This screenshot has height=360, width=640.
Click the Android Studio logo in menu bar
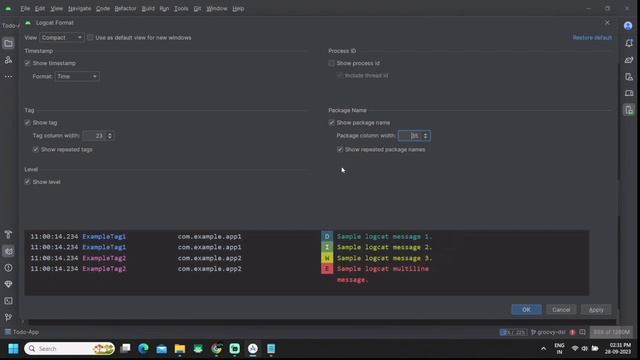(8, 8)
